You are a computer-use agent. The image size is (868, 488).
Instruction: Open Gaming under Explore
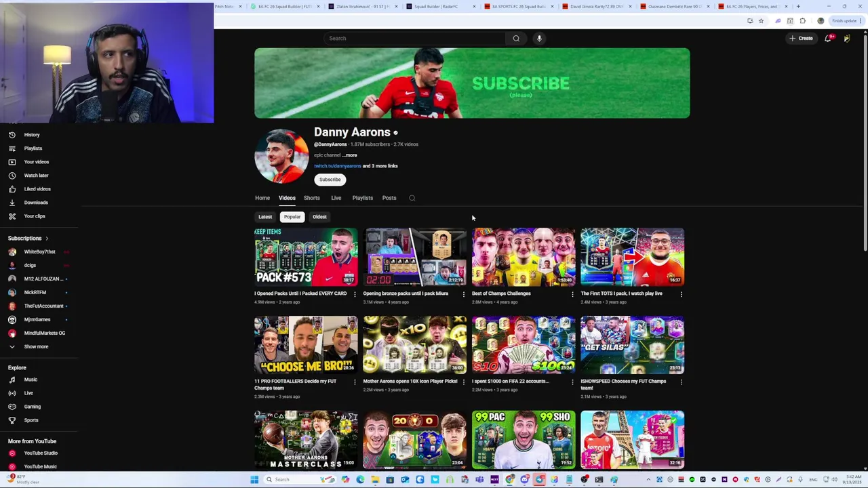point(32,407)
